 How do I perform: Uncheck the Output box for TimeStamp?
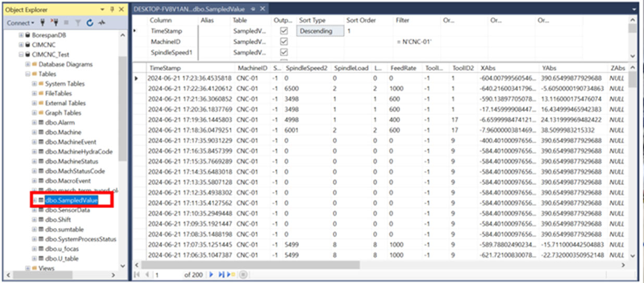284,31
